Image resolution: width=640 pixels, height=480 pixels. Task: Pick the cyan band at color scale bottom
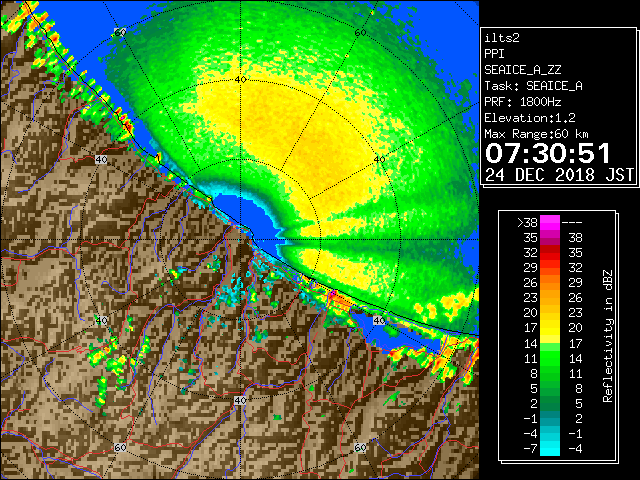tap(550, 449)
